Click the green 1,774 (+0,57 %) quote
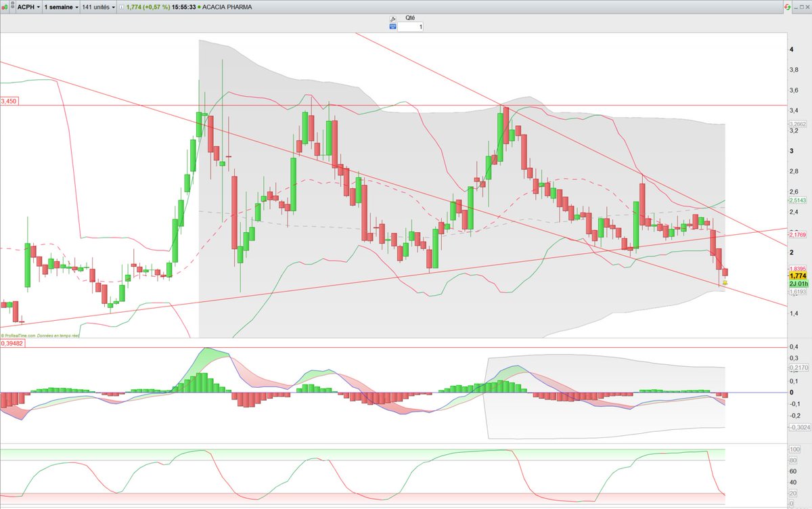Screen dimensions: 812x509 (147, 6)
